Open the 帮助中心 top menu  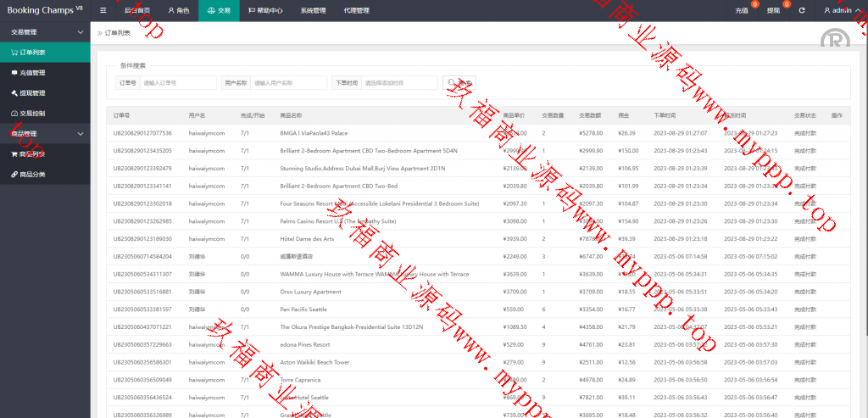265,10
